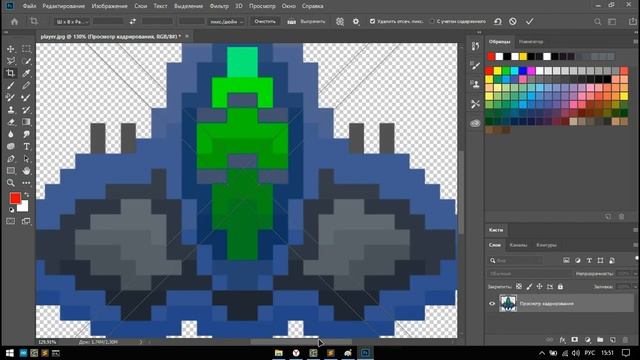Select the Move tool
640x360 pixels.
(x=11, y=49)
